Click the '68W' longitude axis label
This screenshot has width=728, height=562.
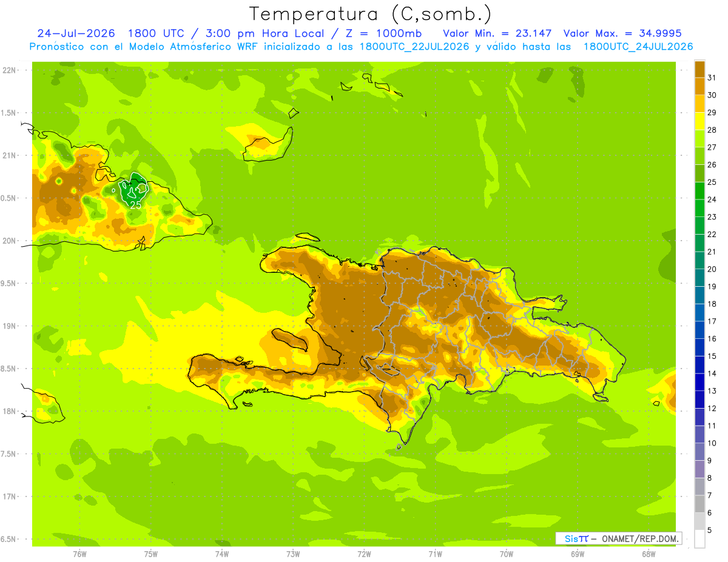click(x=649, y=554)
